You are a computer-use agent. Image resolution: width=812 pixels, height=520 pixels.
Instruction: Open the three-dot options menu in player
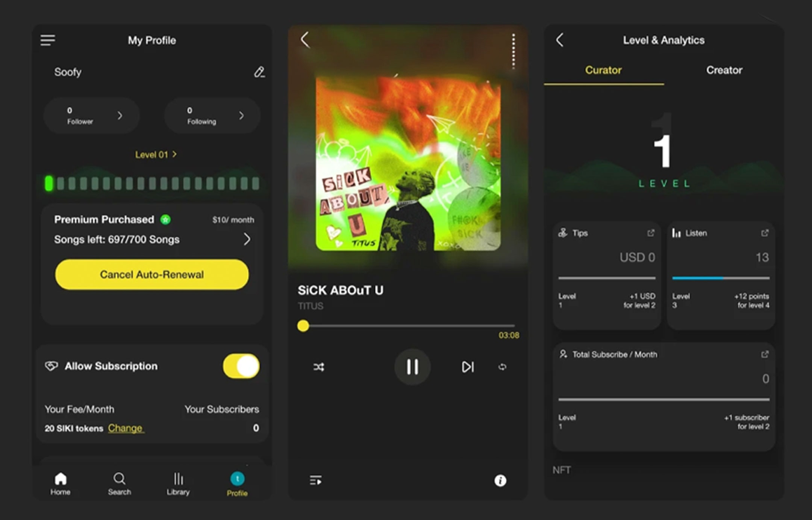[x=514, y=51]
